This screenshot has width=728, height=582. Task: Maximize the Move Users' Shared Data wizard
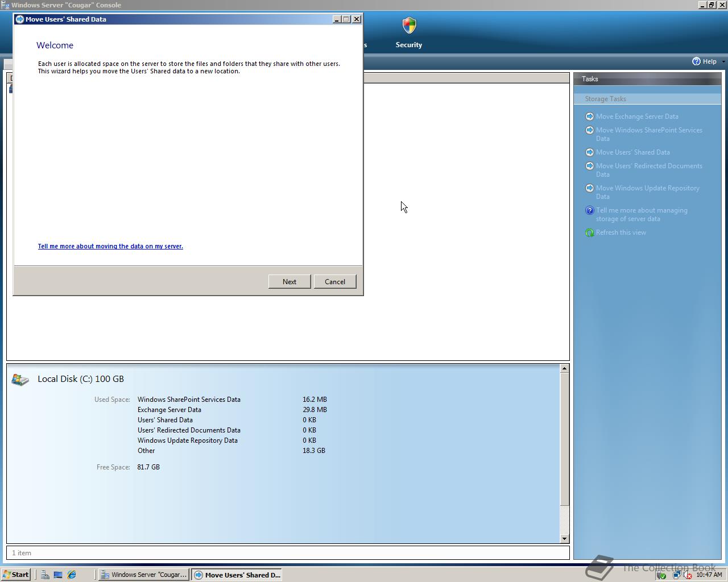[346, 19]
